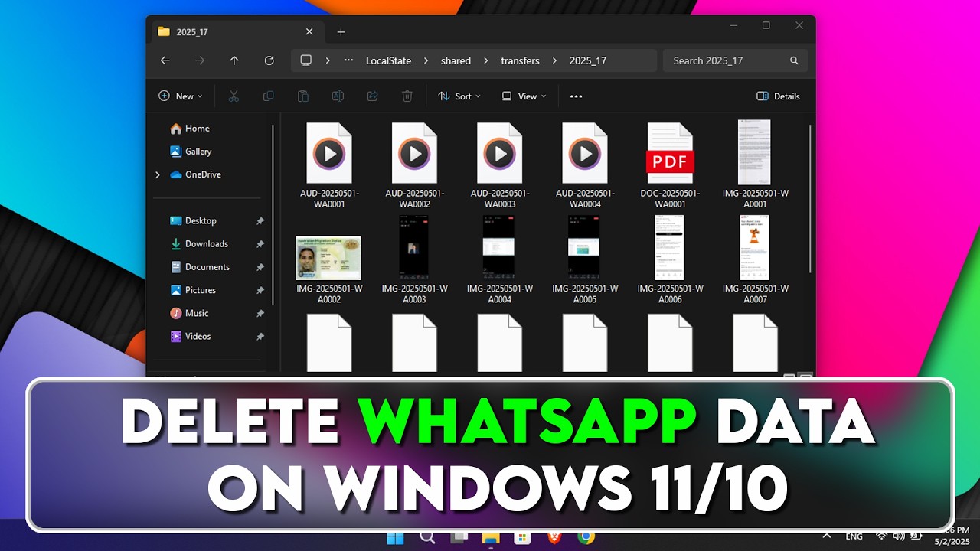Close the 2025_17 tab
980x551 pixels.
click(309, 31)
